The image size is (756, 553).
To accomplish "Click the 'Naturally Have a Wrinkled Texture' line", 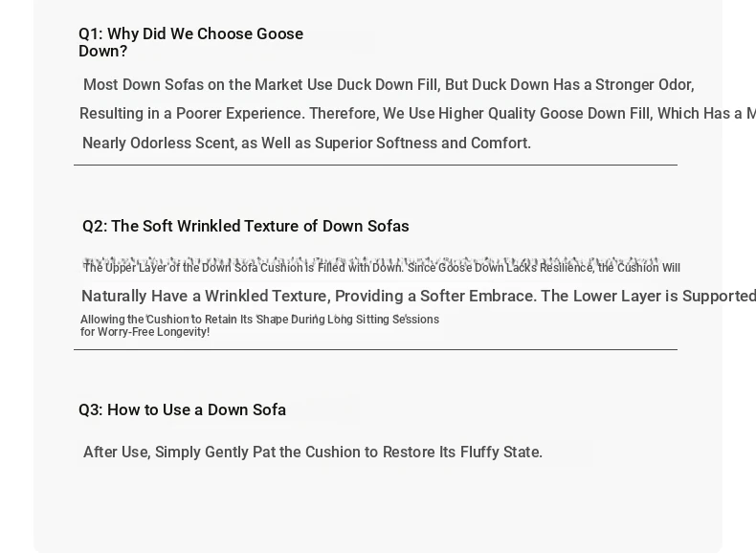I will tap(418, 296).
